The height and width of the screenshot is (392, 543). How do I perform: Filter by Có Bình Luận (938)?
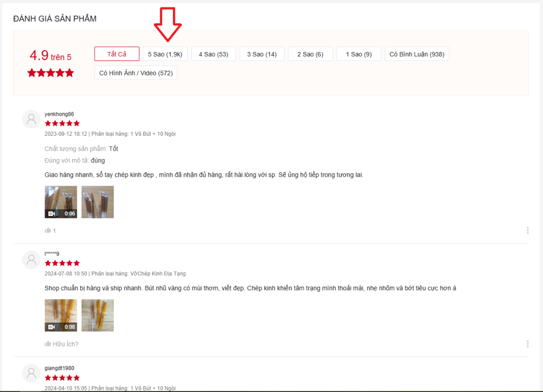(417, 54)
